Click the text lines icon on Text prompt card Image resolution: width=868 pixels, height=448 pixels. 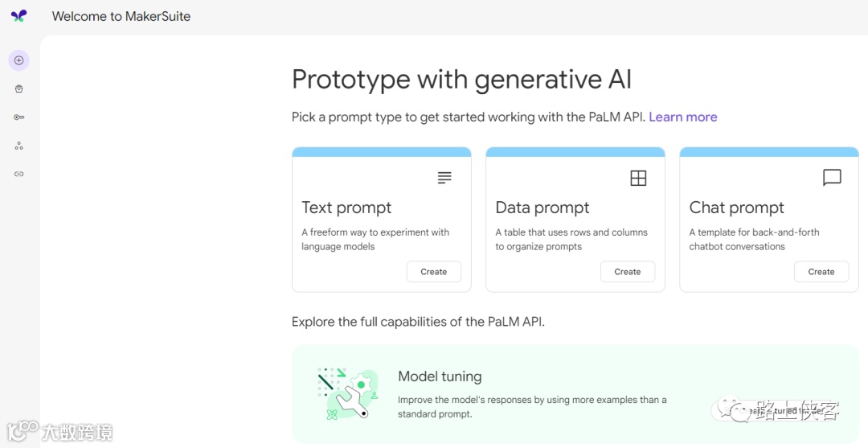click(x=444, y=178)
